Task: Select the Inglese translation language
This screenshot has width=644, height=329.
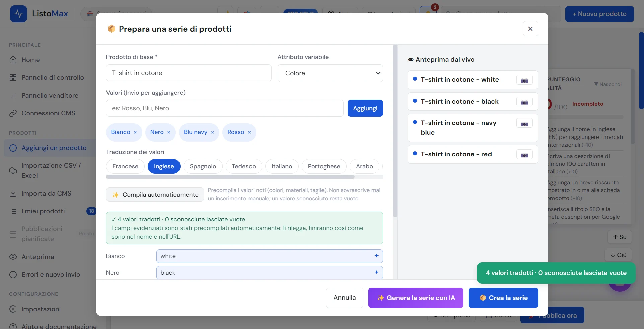Action: pyautogui.click(x=164, y=166)
